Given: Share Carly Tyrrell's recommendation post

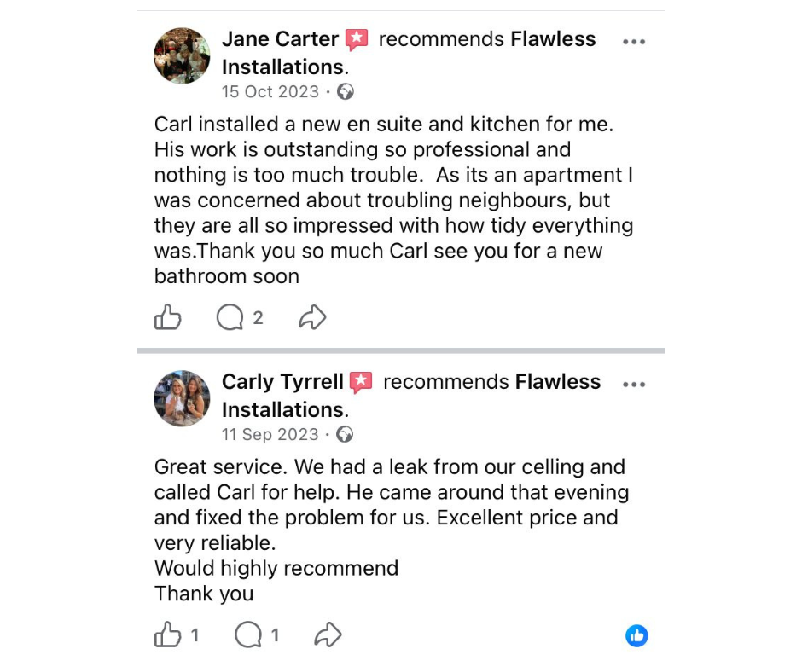Looking at the screenshot, I should point(328,634).
